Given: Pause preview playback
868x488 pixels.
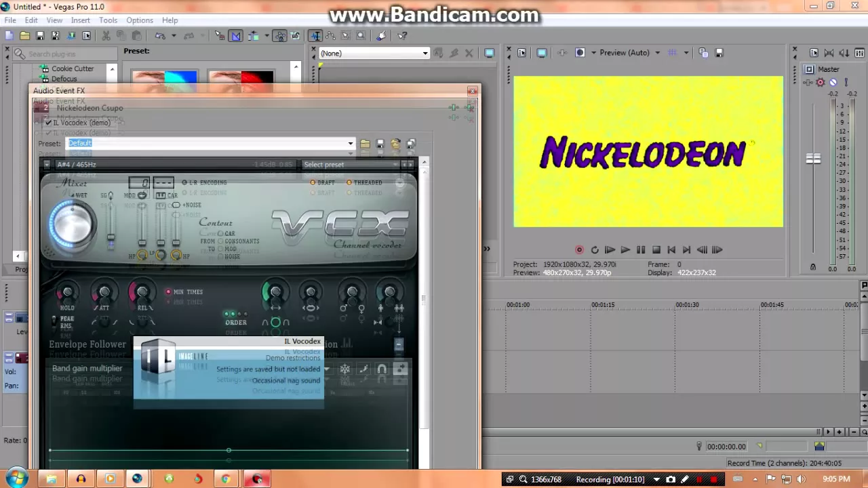Looking at the screenshot, I should (641, 250).
